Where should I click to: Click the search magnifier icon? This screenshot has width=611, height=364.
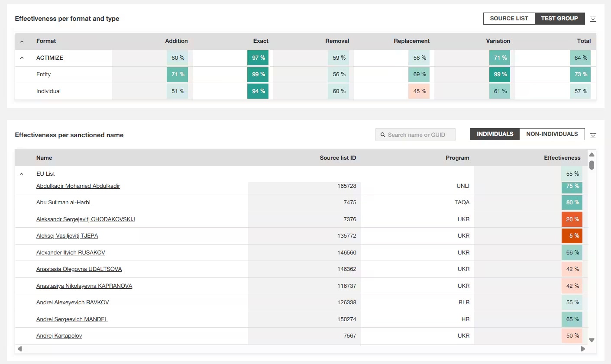point(383,135)
